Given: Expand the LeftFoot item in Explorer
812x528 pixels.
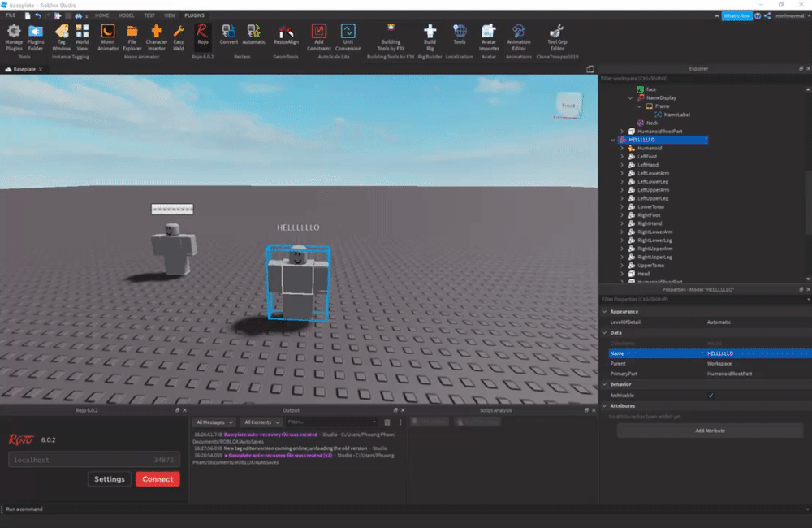Looking at the screenshot, I should tap(622, 157).
